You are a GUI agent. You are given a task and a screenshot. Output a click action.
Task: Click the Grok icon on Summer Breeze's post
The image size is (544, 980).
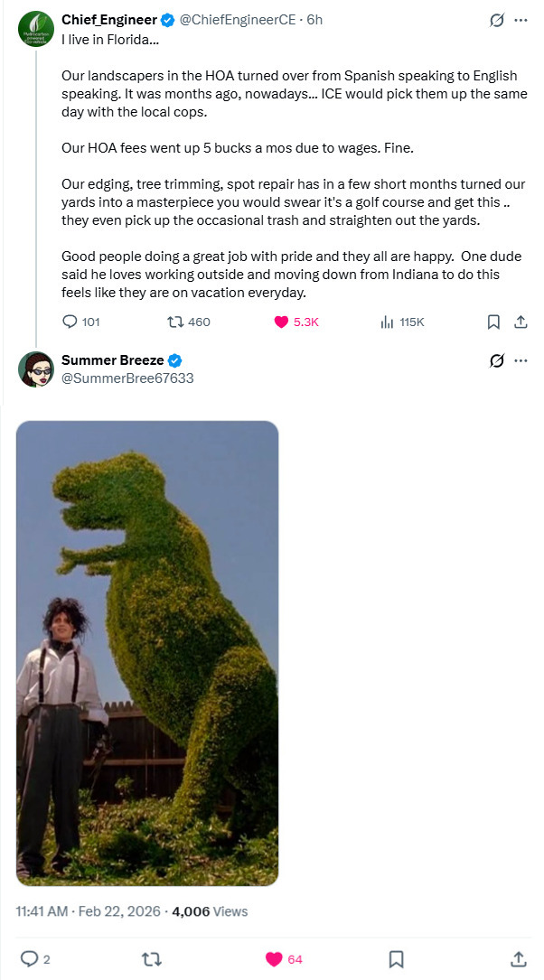(x=496, y=361)
